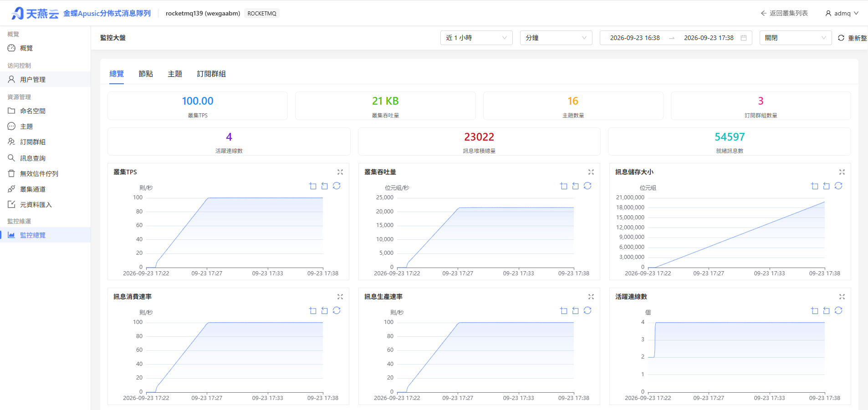Refresh the 訊息儲存大小 chart
Screen dimensions: 868x410
pos(838,186)
